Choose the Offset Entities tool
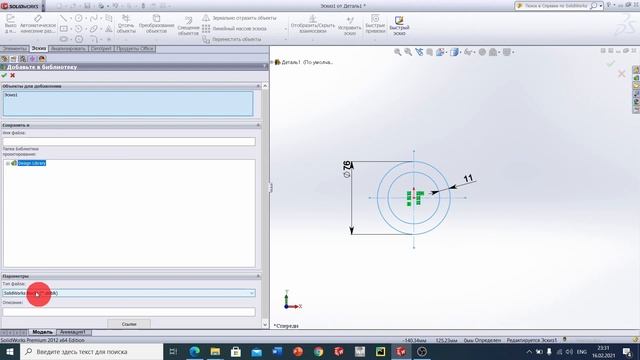This screenshot has height=360, width=640. (188, 26)
